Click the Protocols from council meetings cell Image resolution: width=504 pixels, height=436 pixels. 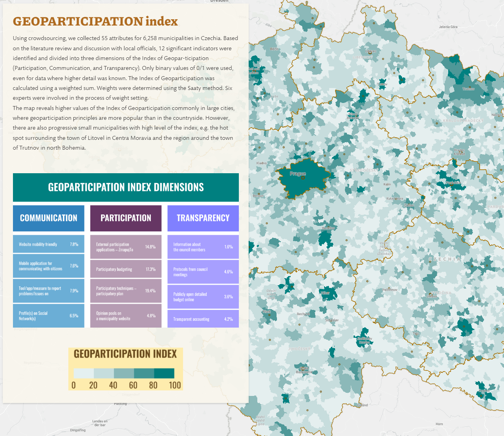click(x=203, y=272)
